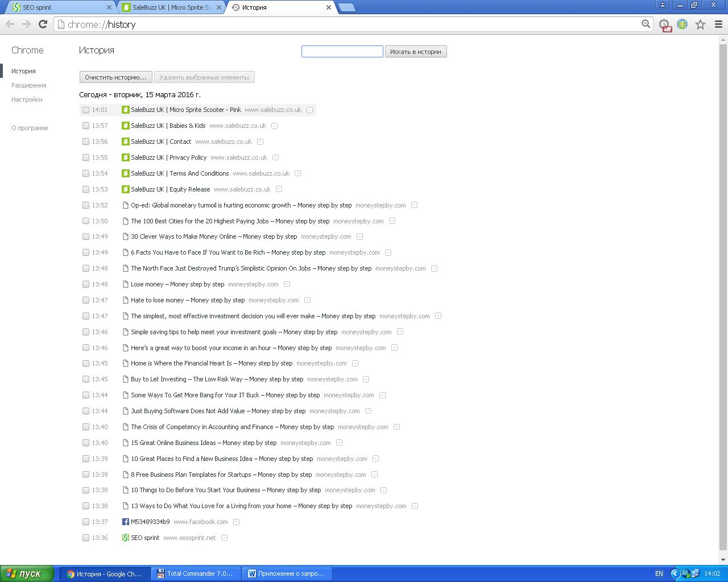The image size is (728, 582).
Task: Click the extension icon with red 'off' badge
Action: 664,25
